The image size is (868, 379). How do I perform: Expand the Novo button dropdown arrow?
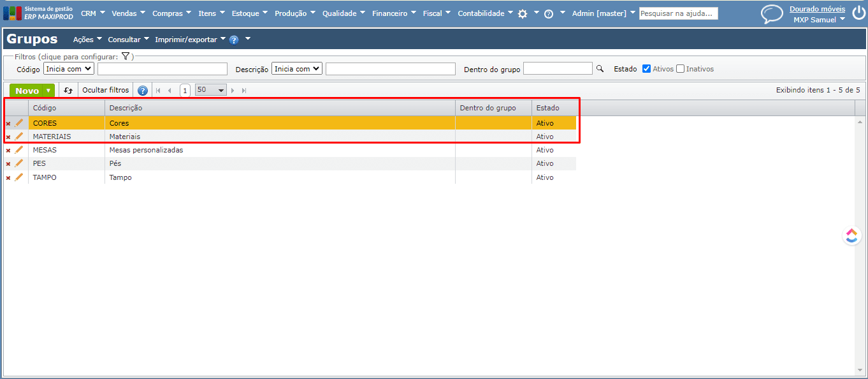48,91
